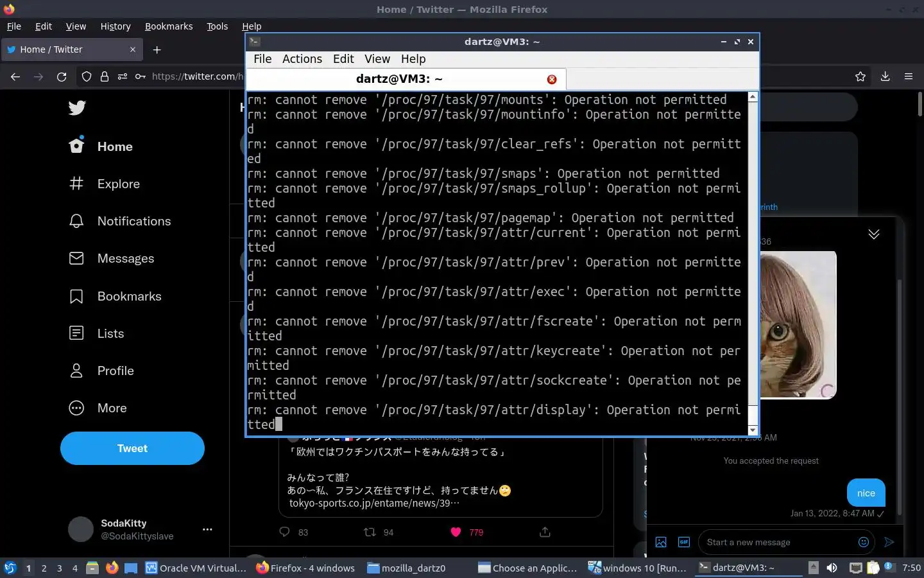Open Firefox Tools menu
Viewport: 924px width, 578px height.
pyautogui.click(x=218, y=26)
